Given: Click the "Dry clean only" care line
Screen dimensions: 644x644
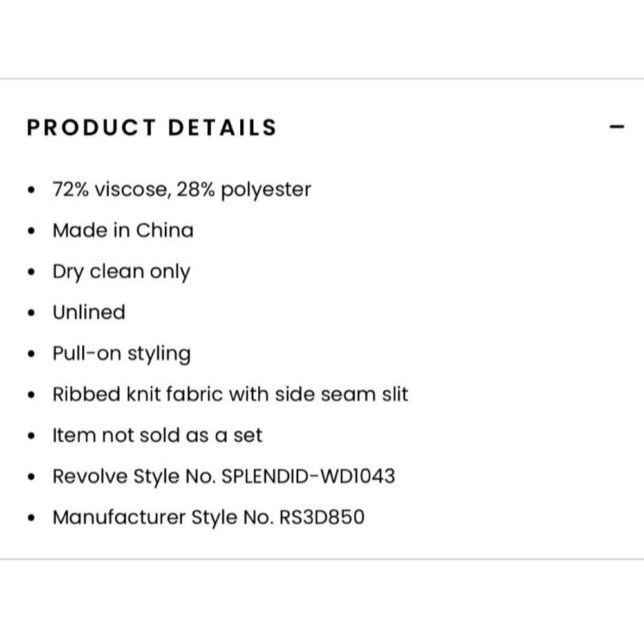Looking at the screenshot, I should [x=121, y=272].
